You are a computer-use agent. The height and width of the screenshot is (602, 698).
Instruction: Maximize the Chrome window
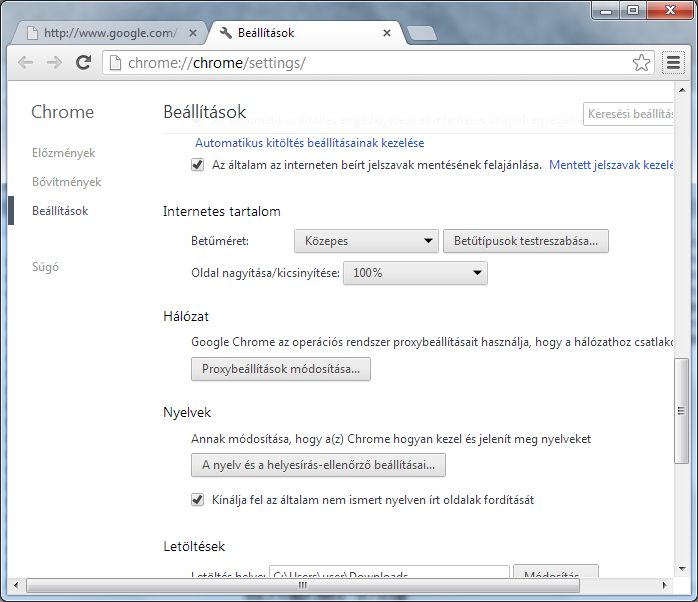click(633, 10)
